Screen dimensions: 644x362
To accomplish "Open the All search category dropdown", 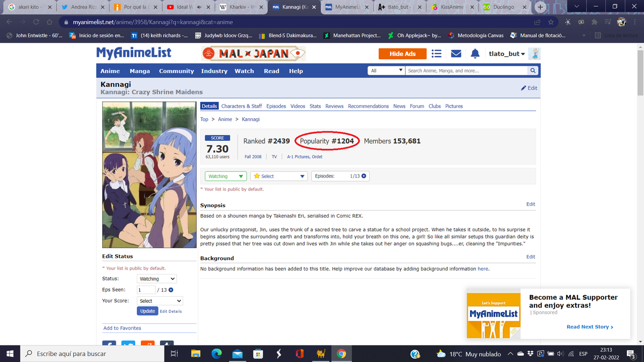I will (386, 70).
